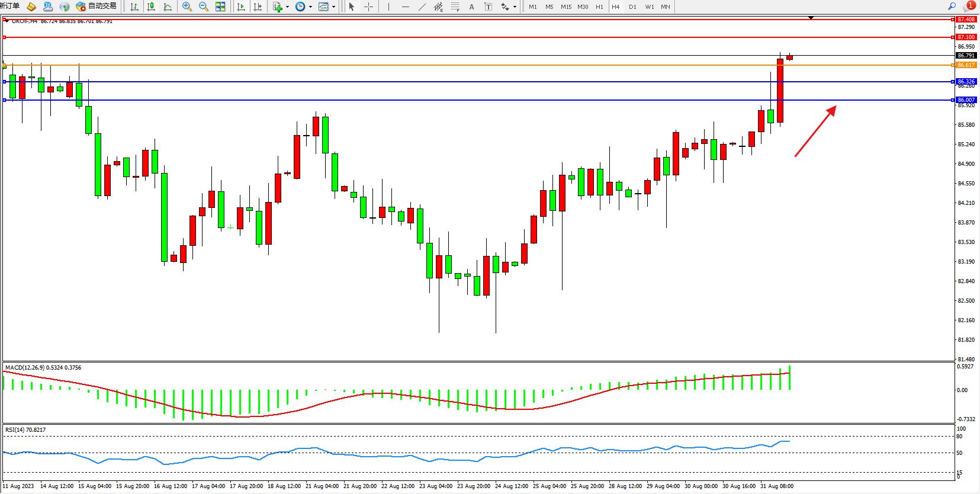Click the Zoom Out magnifier icon
This screenshot has height=494, width=980.
(x=204, y=7)
